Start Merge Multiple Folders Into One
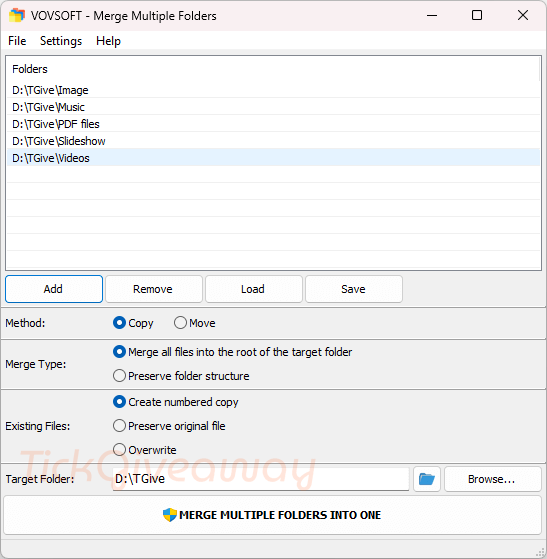 pos(273,515)
